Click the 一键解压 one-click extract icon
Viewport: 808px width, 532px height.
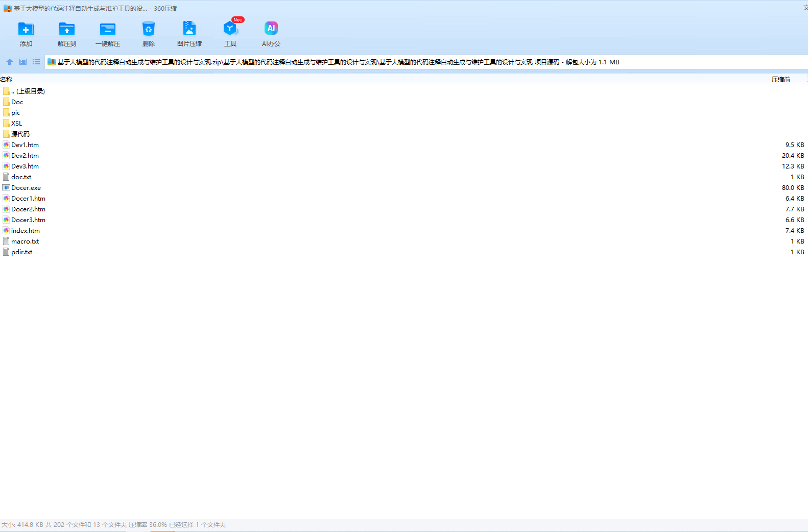[x=107, y=30]
